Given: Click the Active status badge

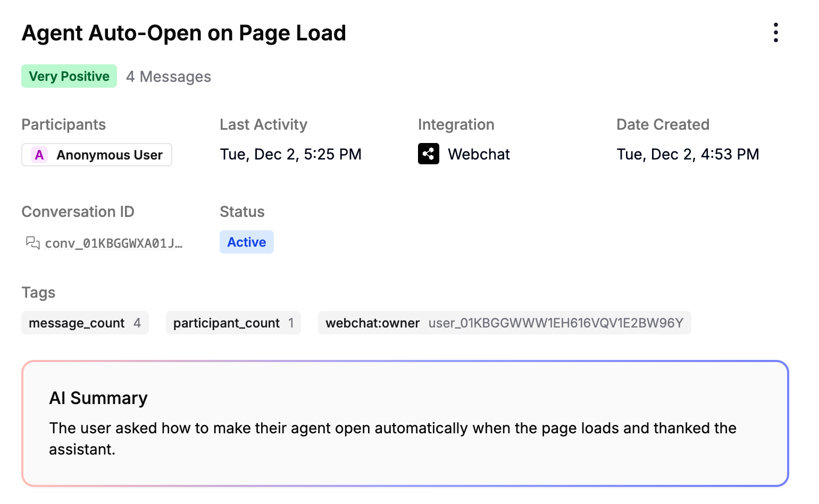Looking at the screenshot, I should pyautogui.click(x=247, y=242).
